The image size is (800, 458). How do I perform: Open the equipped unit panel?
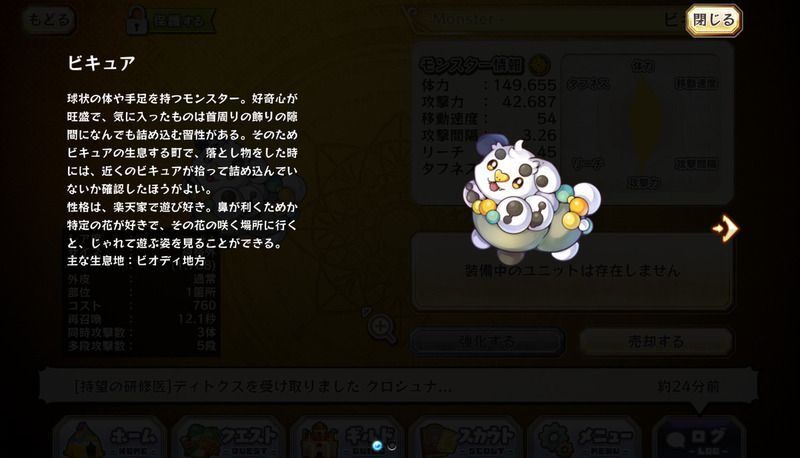(572, 271)
